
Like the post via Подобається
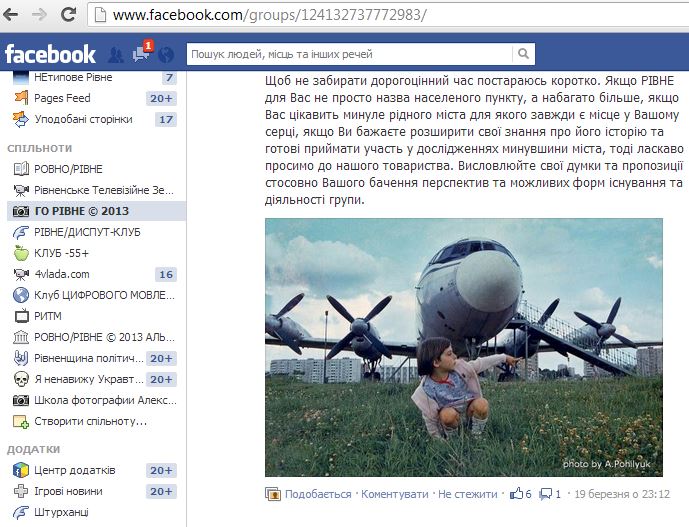(318, 494)
